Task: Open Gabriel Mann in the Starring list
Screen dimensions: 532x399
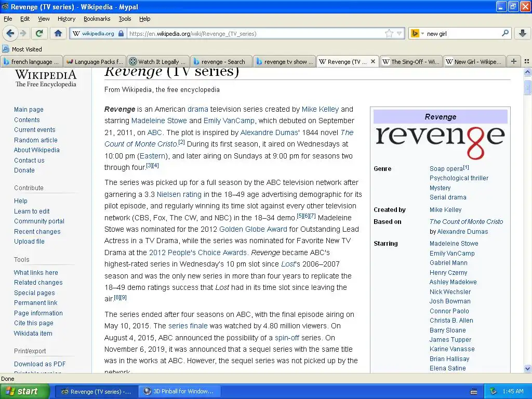Action: (x=448, y=262)
